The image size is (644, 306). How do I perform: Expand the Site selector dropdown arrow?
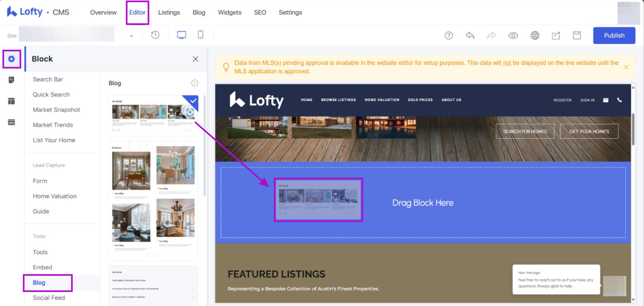pyautogui.click(x=131, y=36)
